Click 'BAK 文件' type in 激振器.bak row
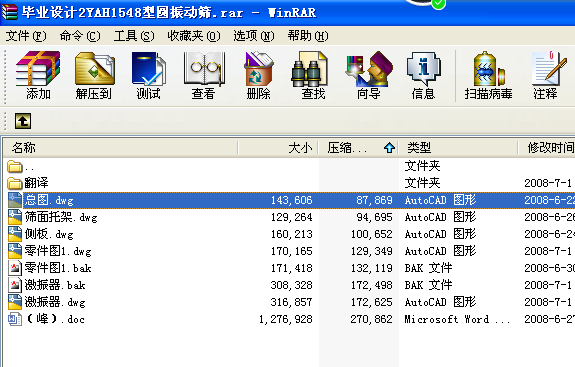 pos(428,285)
